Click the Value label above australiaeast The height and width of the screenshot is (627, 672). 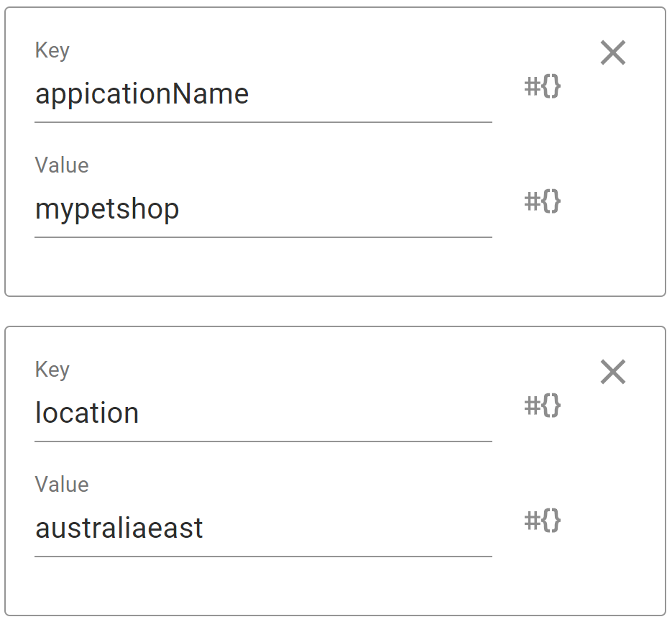[x=62, y=484]
